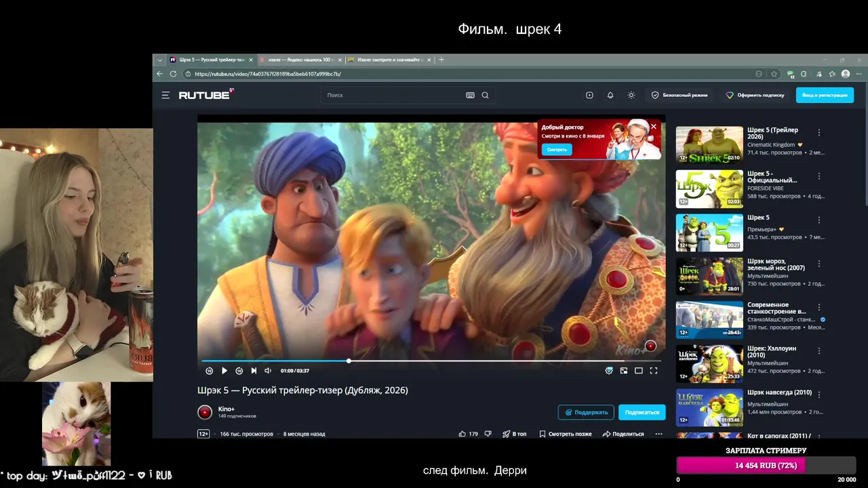The width and height of the screenshot is (868, 488).
Task: Open the Kino+ channel avatar
Action: coord(205,412)
